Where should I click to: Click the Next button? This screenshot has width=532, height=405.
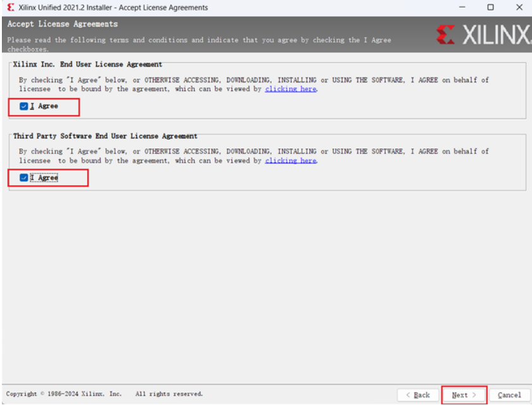coord(464,395)
